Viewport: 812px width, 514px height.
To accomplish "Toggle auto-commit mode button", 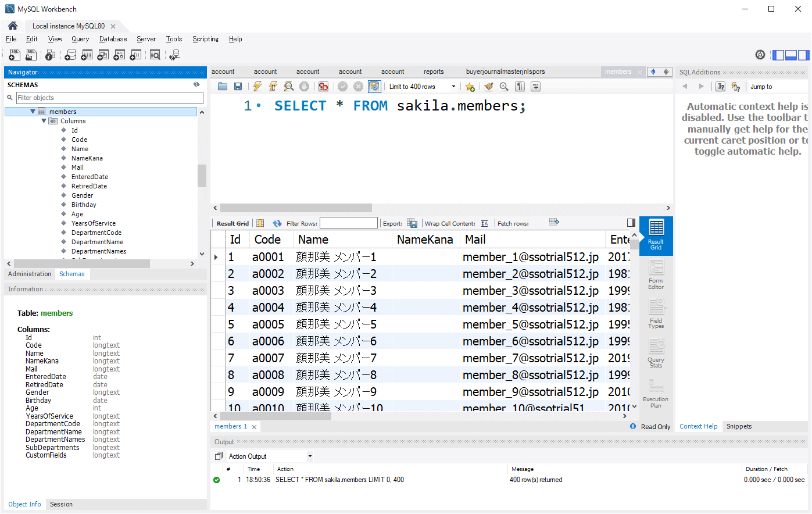I will coord(374,87).
